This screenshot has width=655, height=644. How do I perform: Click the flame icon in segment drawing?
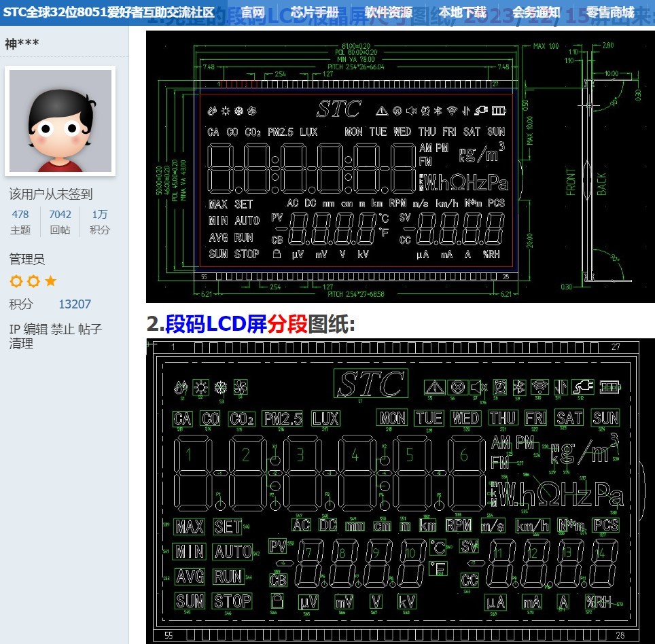pos(181,388)
